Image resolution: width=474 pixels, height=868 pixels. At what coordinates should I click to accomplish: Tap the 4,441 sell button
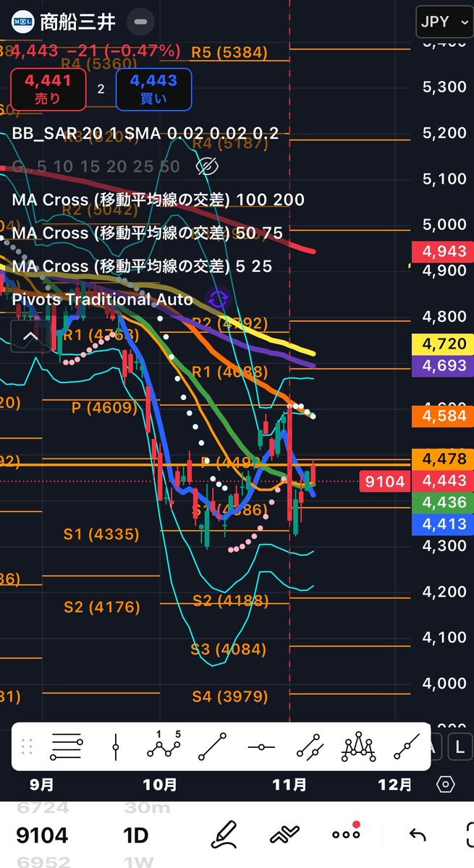tap(48, 90)
